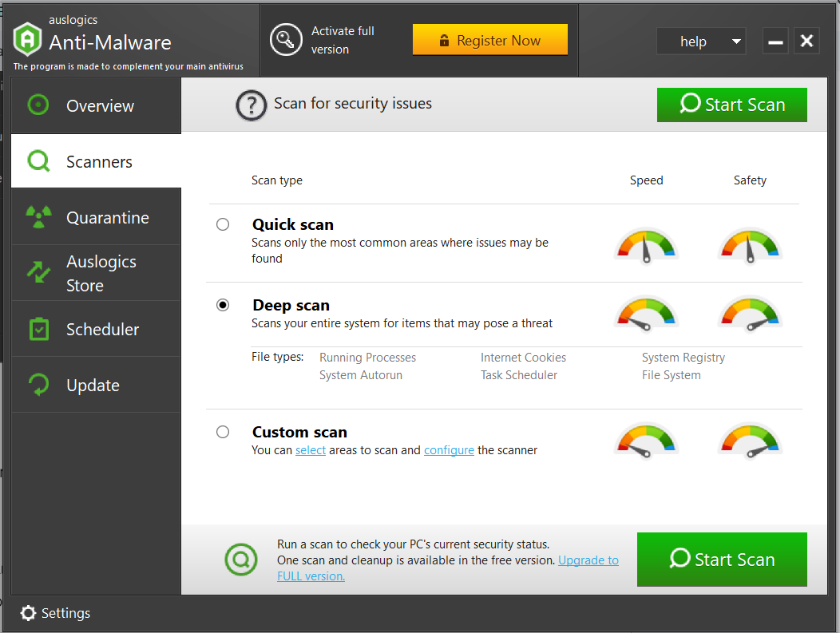Select the Quick scan radio button
The image size is (840, 633).
point(223,224)
